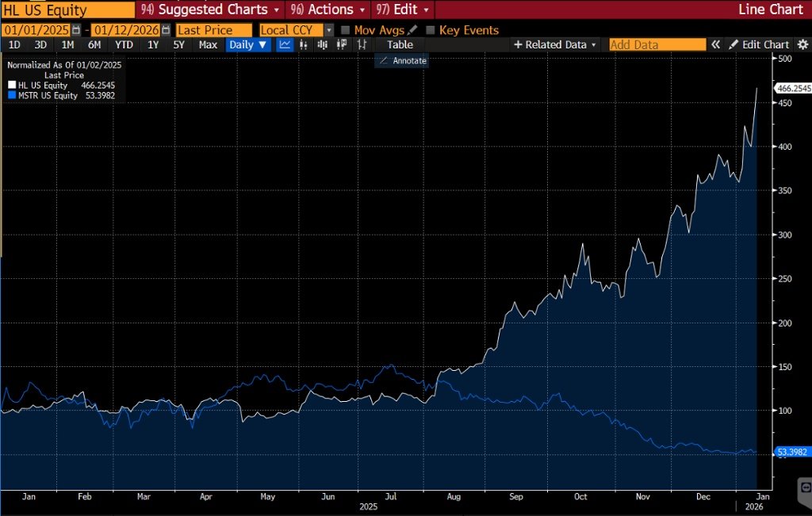Open chart settings gear icon
The image size is (812, 516).
click(802, 44)
